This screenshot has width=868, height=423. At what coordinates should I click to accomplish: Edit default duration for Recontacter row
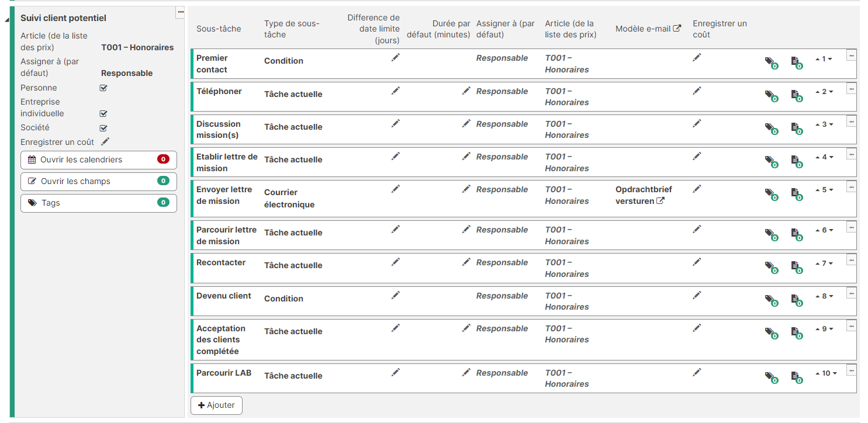466,262
